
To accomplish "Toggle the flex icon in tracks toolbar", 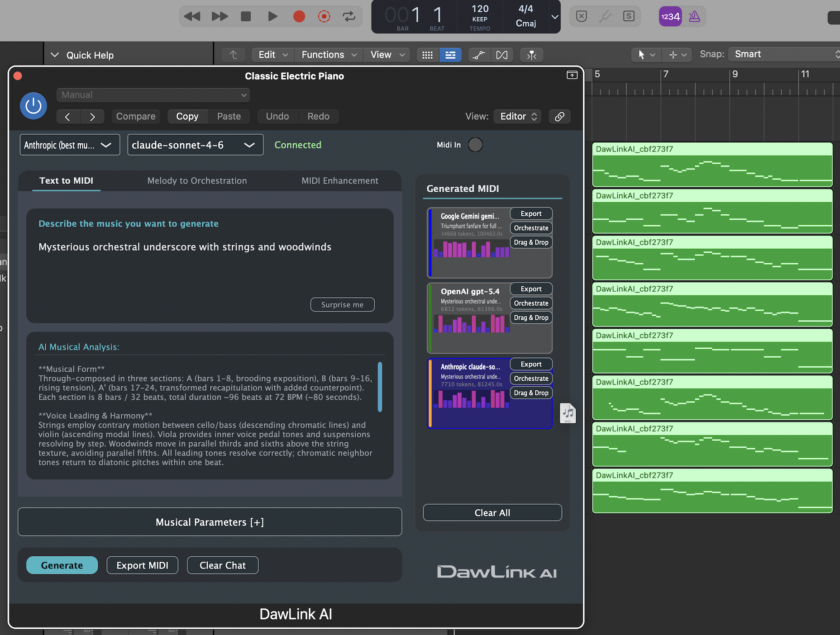I will [x=502, y=55].
